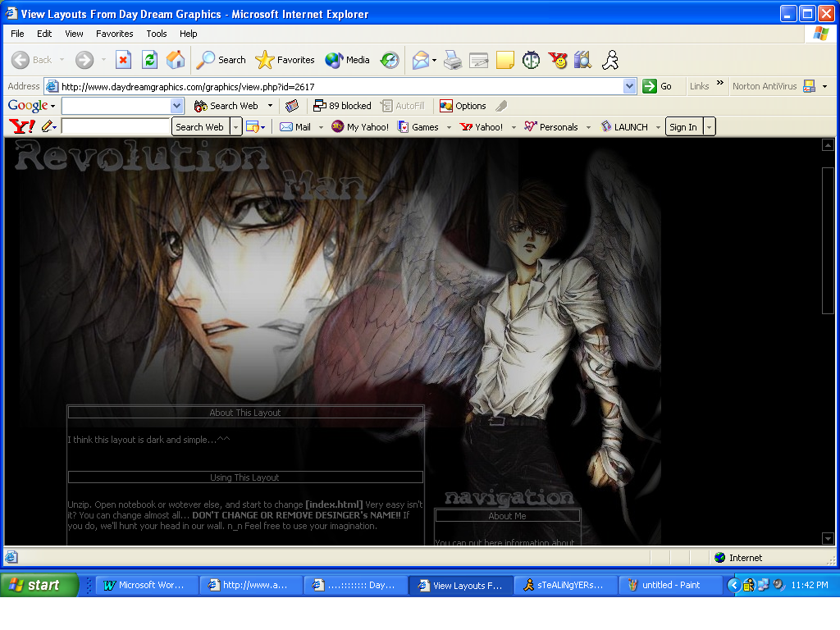Open the Media panel in the toolbar
Screen dimensions: 840x630
(x=348, y=60)
